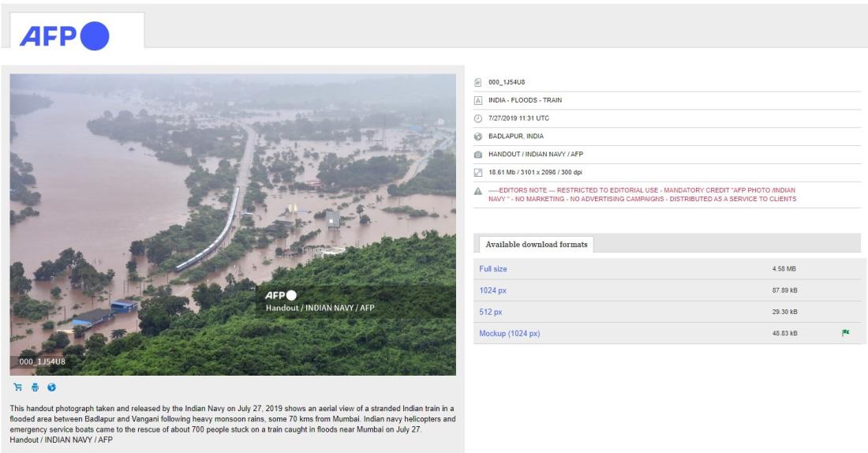Viewport: 868px width, 453px height.
Task: Click the print icon below the photo
Action: [x=35, y=387]
